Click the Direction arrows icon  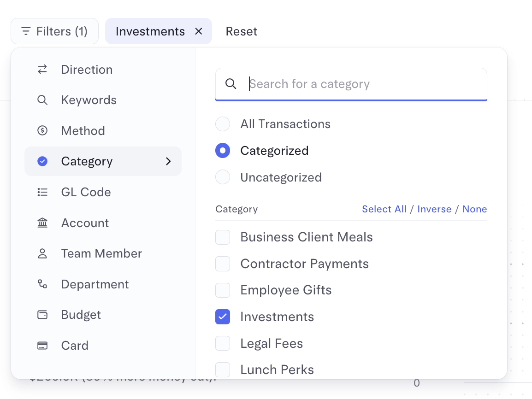point(42,70)
